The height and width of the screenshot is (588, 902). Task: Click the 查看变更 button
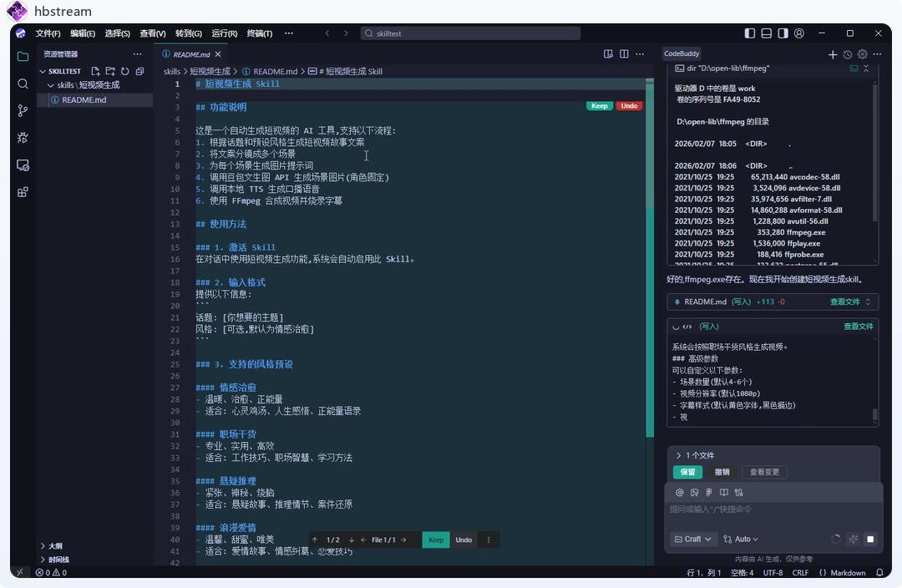(x=764, y=472)
